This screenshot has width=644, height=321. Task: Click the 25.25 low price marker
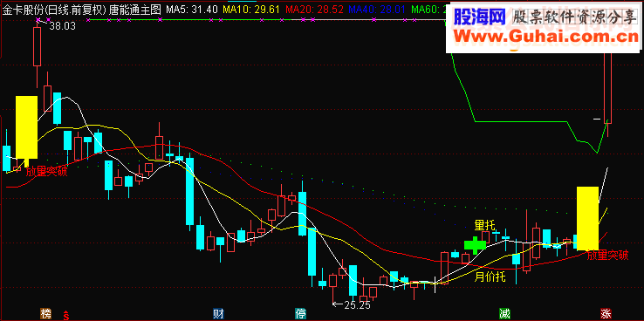(357, 305)
